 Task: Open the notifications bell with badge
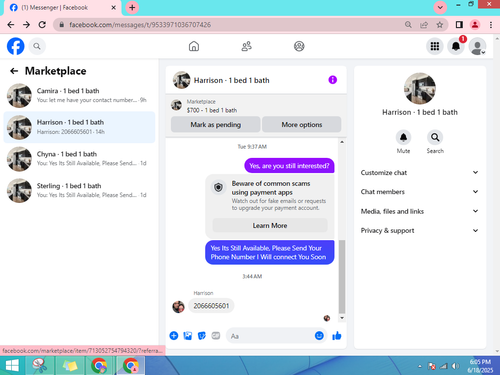tap(456, 46)
